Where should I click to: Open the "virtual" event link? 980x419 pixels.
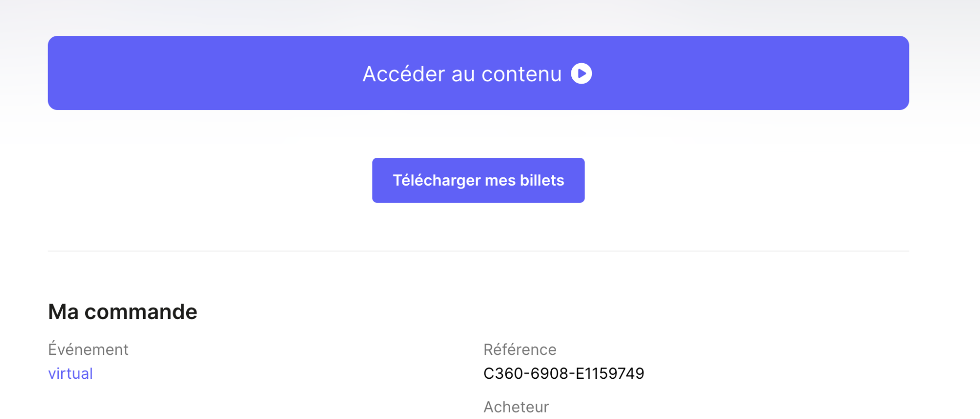click(x=71, y=373)
